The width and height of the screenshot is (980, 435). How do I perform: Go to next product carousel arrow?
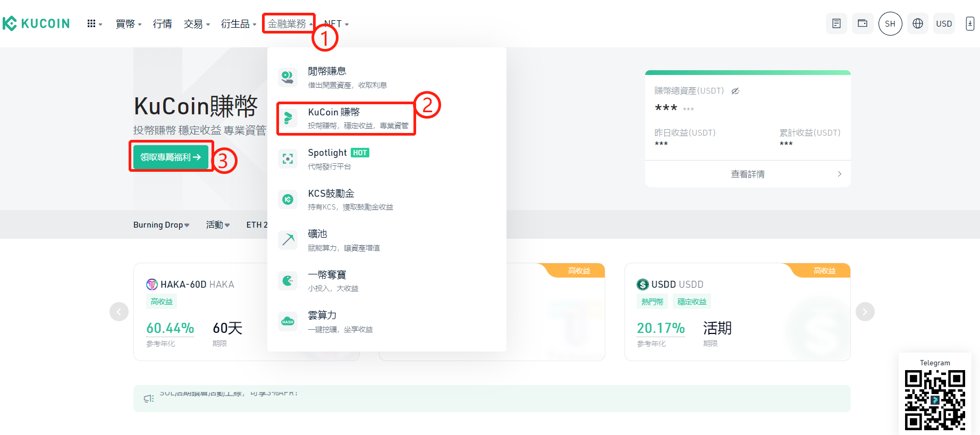(865, 312)
